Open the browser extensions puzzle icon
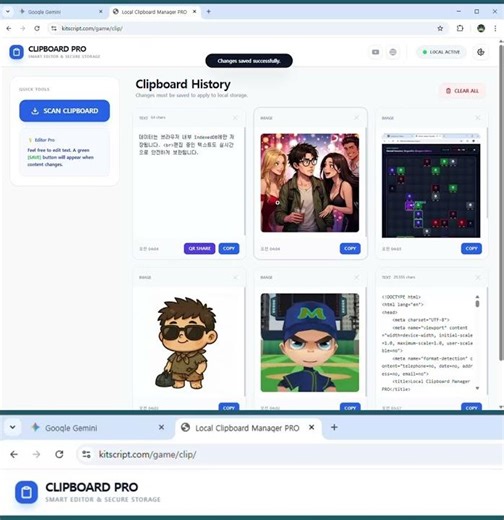Viewport: 504px width, 520px height. click(460, 29)
